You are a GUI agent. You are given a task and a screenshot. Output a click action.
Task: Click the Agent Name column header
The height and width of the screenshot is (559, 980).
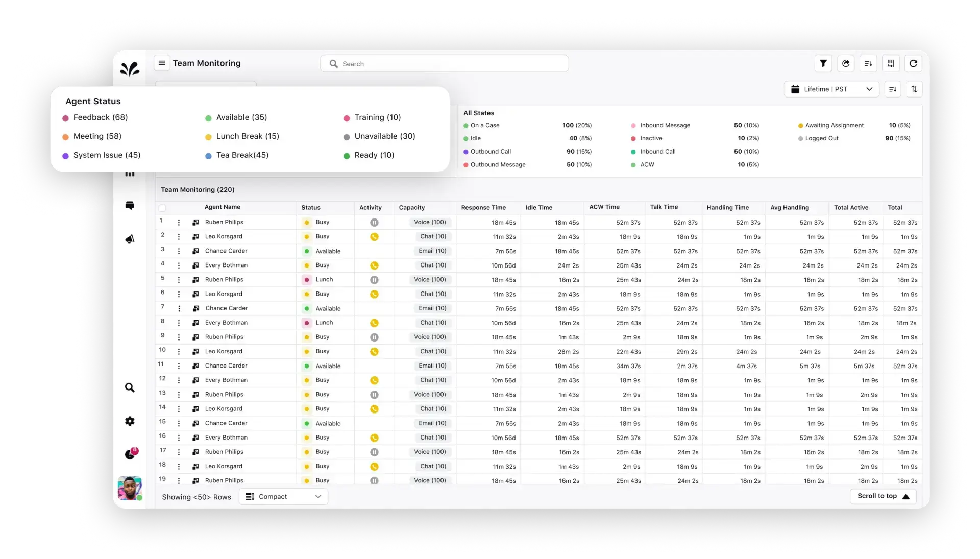click(x=222, y=207)
